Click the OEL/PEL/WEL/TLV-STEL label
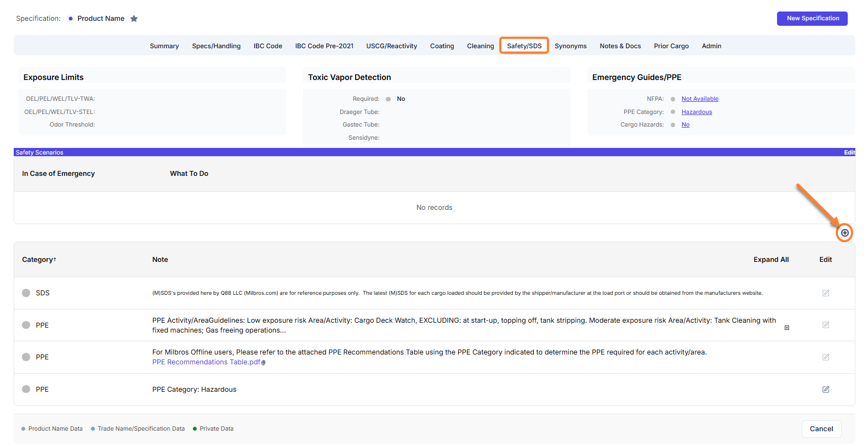Image resolution: width=868 pixels, height=446 pixels. [x=60, y=112]
